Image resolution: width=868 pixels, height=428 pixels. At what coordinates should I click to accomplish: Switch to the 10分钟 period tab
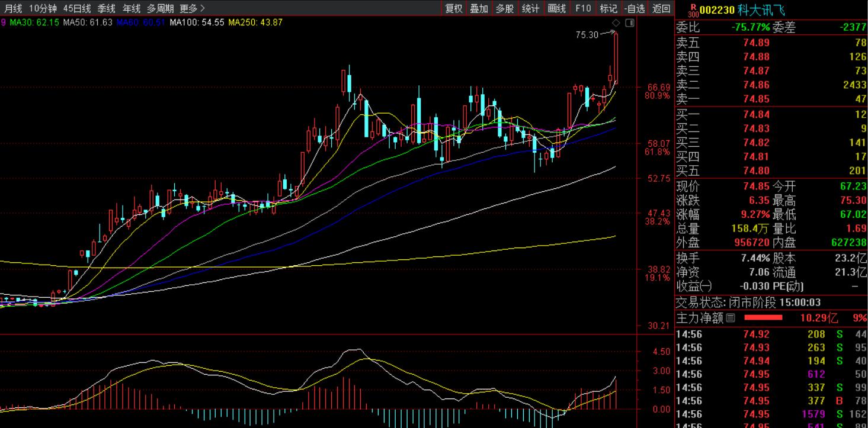point(42,8)
